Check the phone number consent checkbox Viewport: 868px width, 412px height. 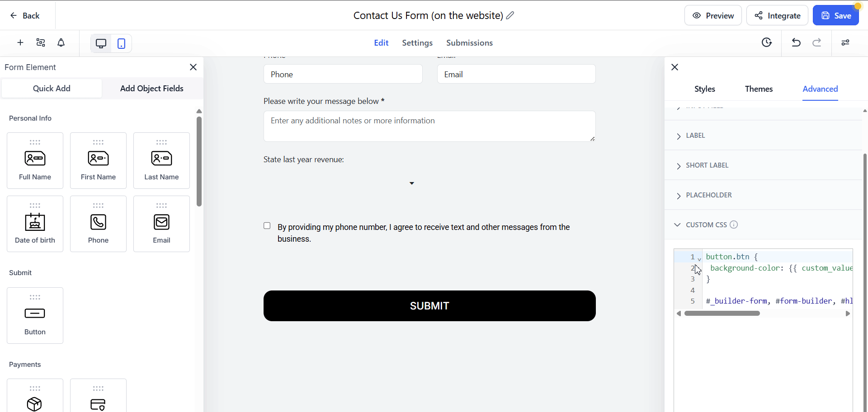(267, 226)
